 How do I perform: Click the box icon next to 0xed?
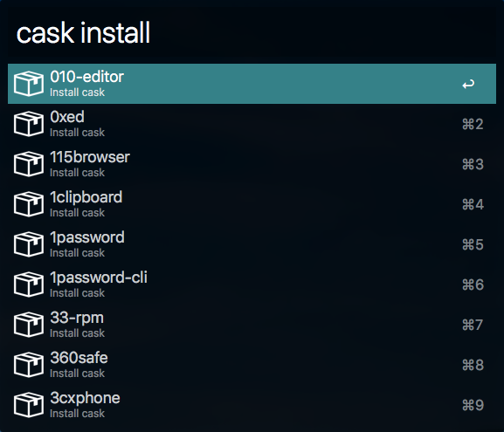[x=29, y=124]
